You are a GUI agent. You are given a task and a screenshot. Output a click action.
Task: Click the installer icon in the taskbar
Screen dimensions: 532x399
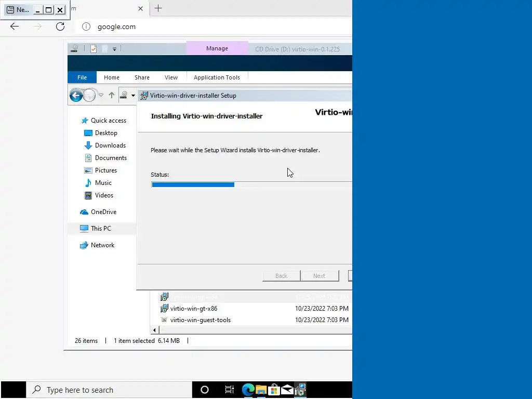click(x=300, y=390)
